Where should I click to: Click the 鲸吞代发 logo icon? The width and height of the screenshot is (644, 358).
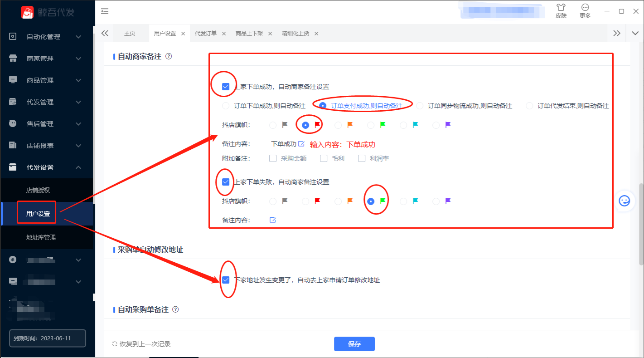pos(27,12)
